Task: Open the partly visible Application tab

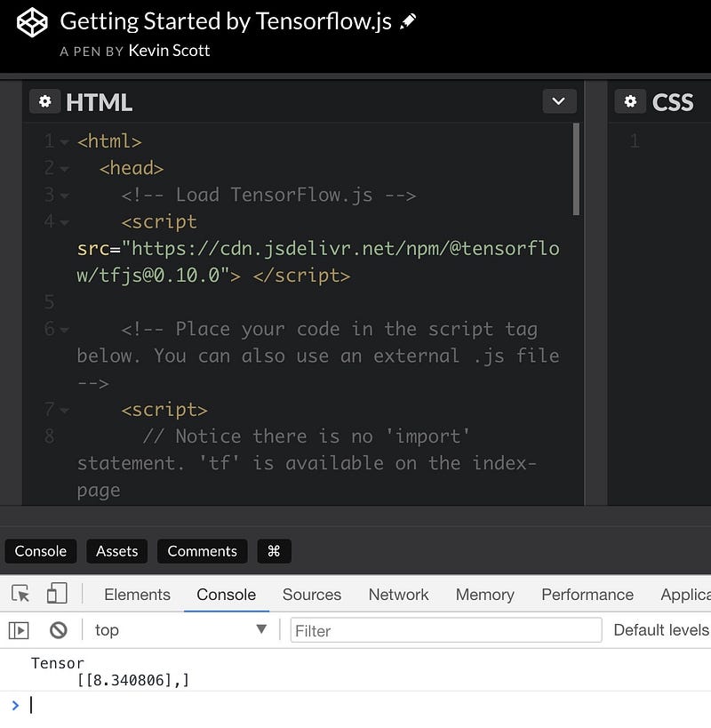Action: [685, 595]
